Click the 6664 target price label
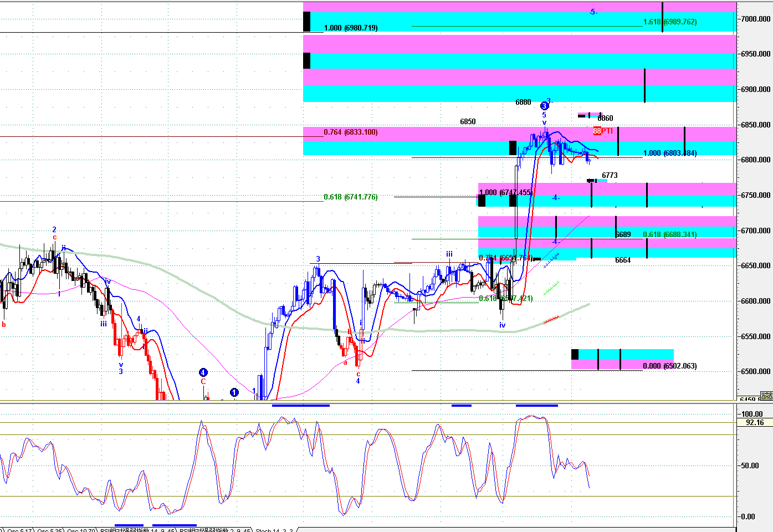773x532 pixels. tap(623, 260)
